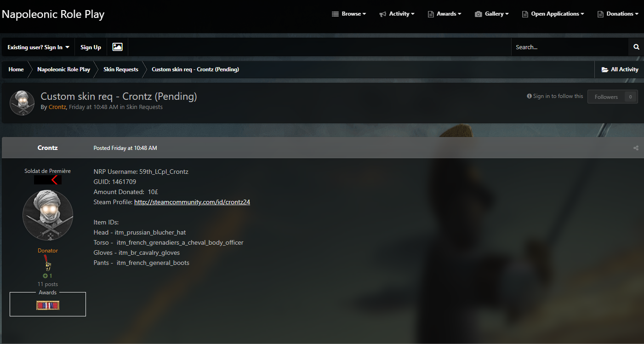Screen dimensions: 644x344
Task: Click the itm_french_general_boots line
Action: click(142, 263)
